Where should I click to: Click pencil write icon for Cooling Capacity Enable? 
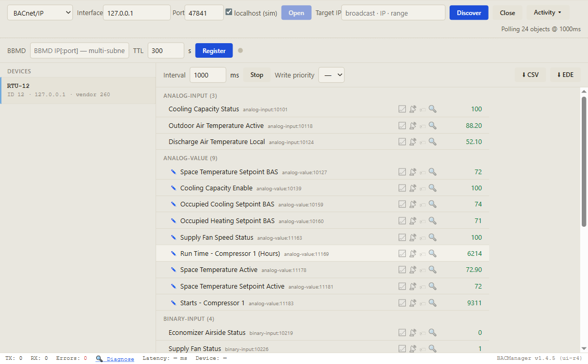pos(173,188)
